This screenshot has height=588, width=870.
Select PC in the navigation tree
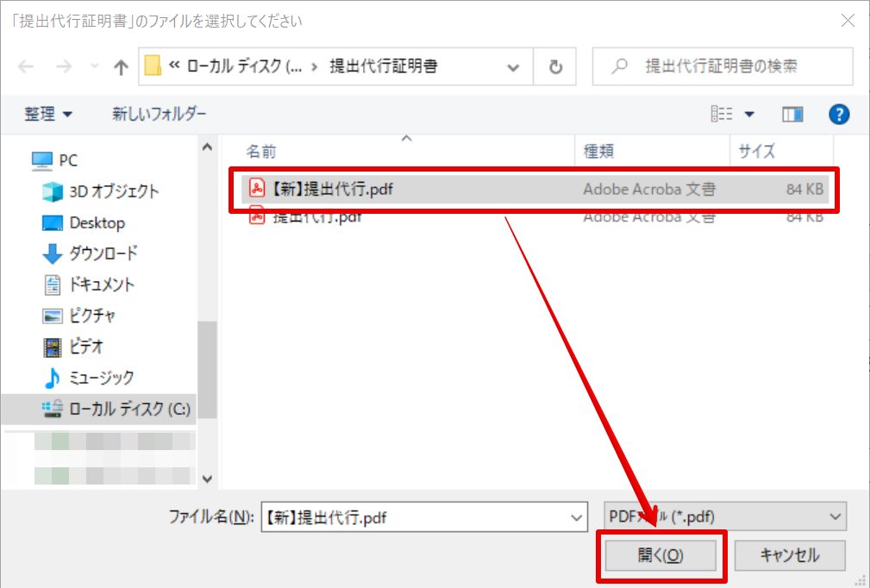coord(55,160)
